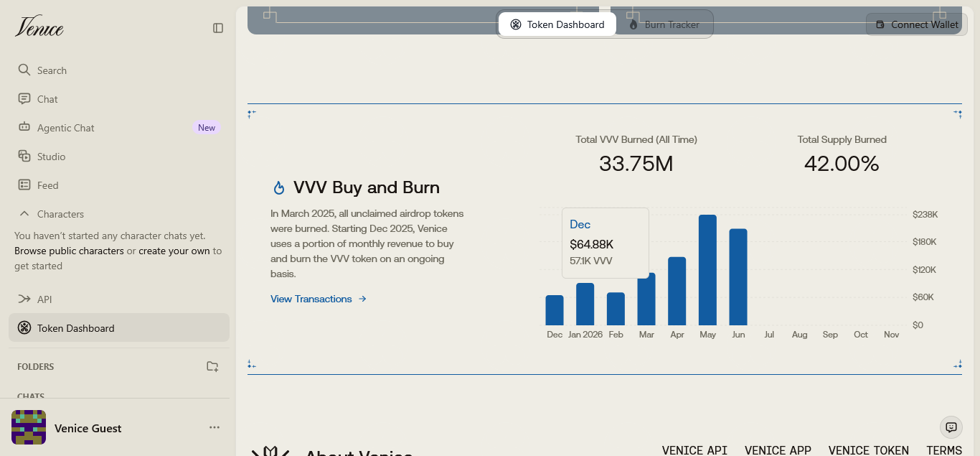Click the Venice Guest avatar
This screenshot has height=456, width=980.
(29, 427)
